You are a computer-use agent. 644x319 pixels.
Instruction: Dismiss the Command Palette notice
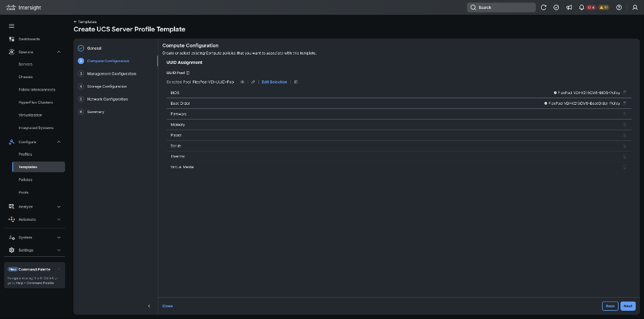[59, 269]
